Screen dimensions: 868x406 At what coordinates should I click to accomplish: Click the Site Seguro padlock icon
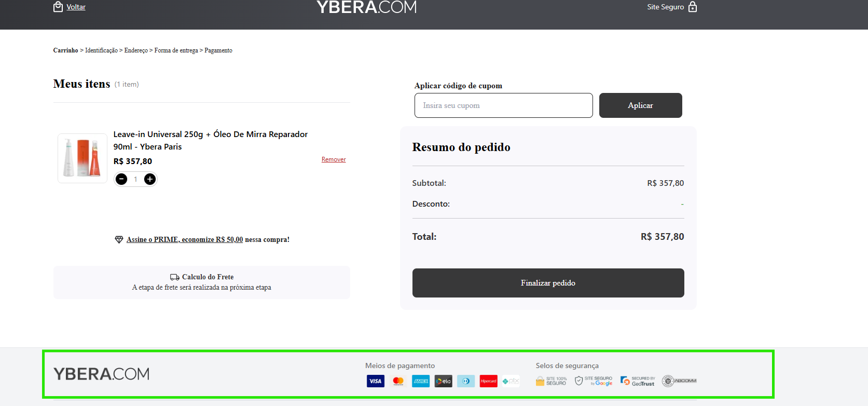pos(693,7)
